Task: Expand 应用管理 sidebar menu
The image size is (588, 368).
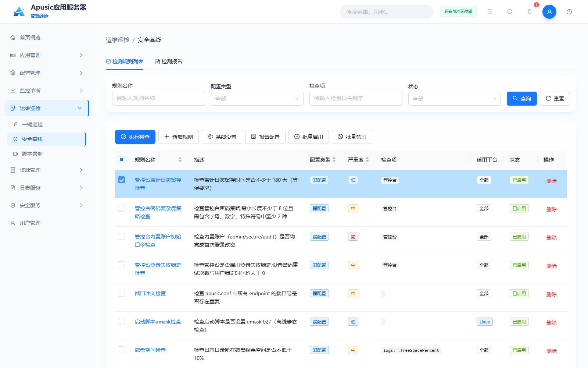Action: [x=47, y=55]
